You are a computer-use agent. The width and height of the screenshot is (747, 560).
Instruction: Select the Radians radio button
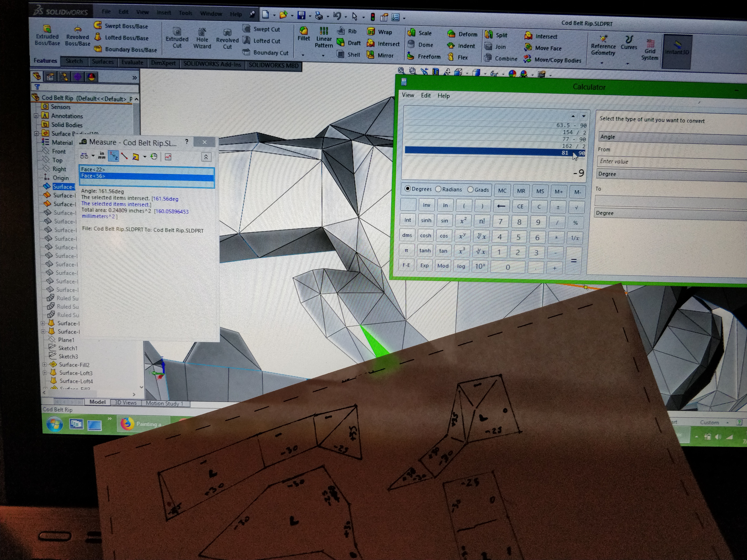point(438,189)
